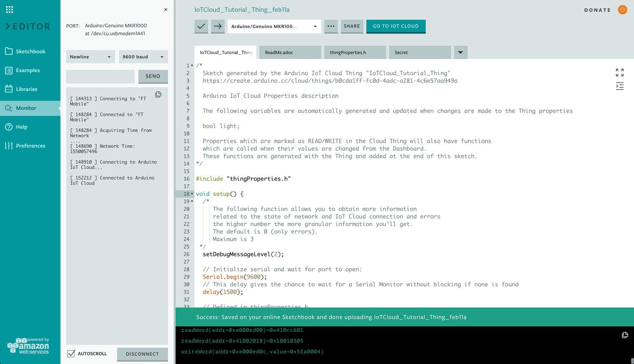Select the Monitor sidebar section
The width and height of the screenshot is (634, 364).
point(25,108)
